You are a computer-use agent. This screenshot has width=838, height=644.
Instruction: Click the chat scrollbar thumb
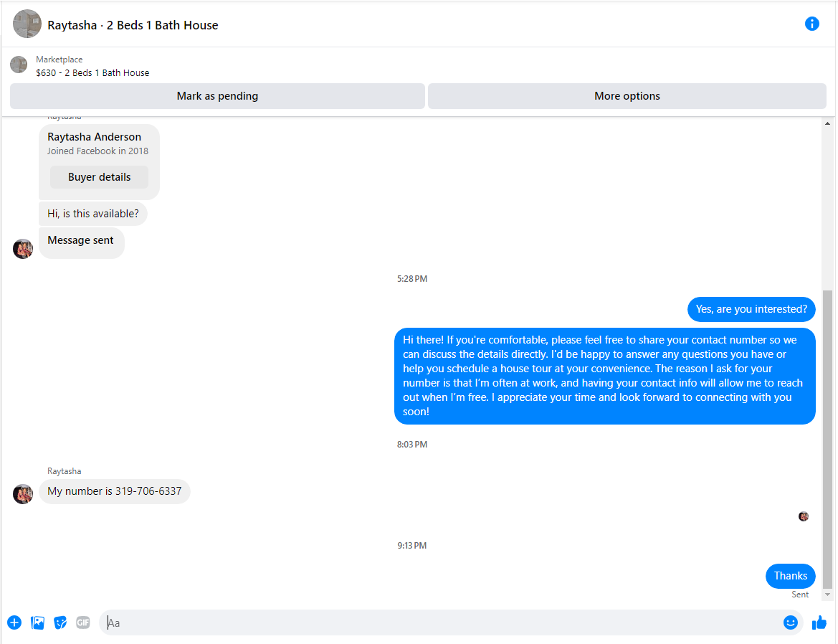(x=827, y=439)
